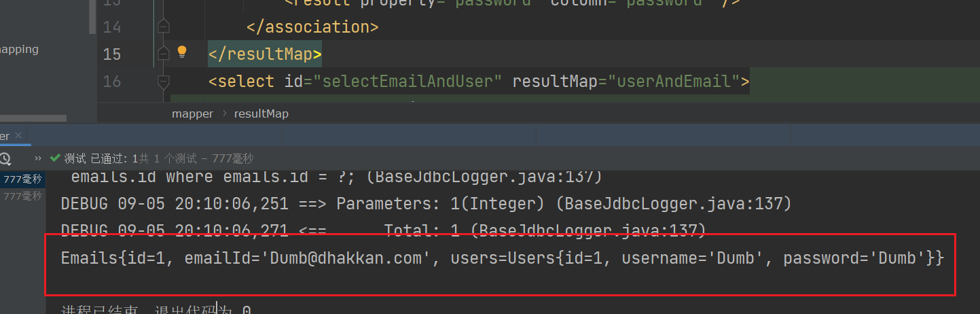Click the green test passed checkmark
980x314 pixels.
tap(55, 158)
